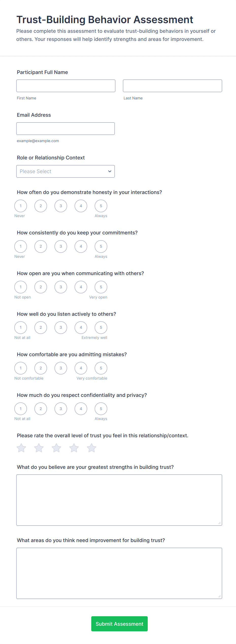Grab the strengths textarea resize handle
Viewport: 236px width, 644px height.
[220, 523]
